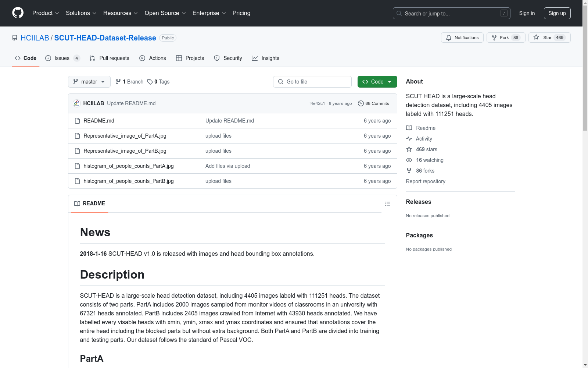The height and width of the screenshot is (368, 588).
Task: Open the Issues tab
Action: (62, 58)
